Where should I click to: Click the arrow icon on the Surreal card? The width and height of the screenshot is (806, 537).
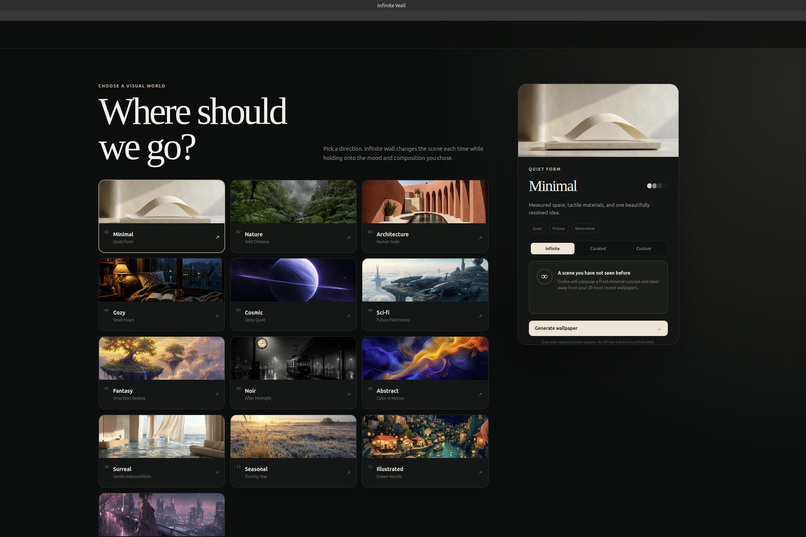(x=217, y=472)
